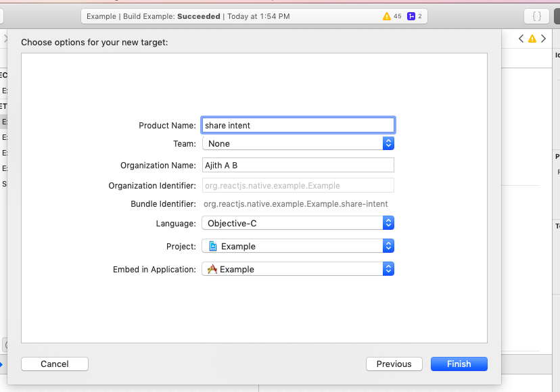The width and height of the screenshot is (560, 392).
Task: Expand the Project dropdown
Action: [298, 246]
